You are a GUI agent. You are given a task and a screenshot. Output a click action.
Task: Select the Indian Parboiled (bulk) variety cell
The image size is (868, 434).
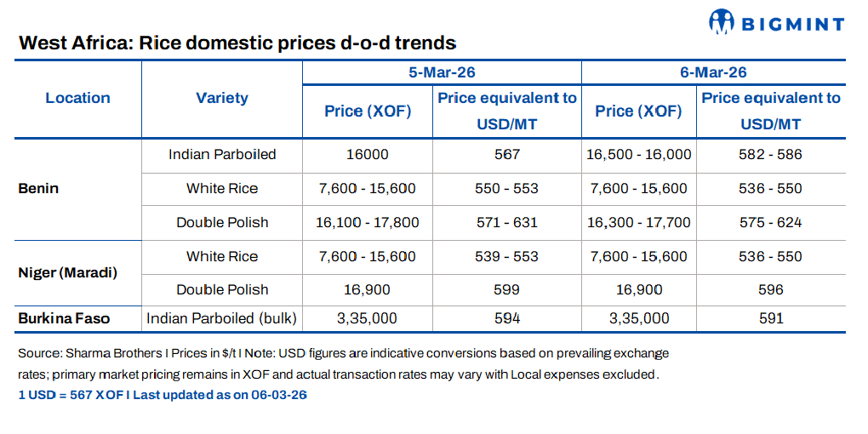(222, 318)
